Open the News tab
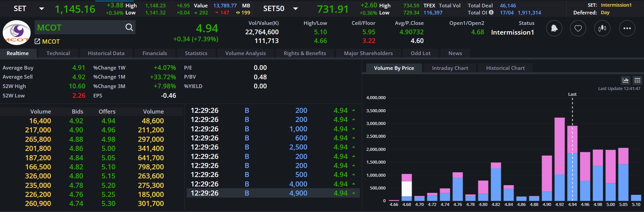Viewport: 644px width, 212px height. 455,53
